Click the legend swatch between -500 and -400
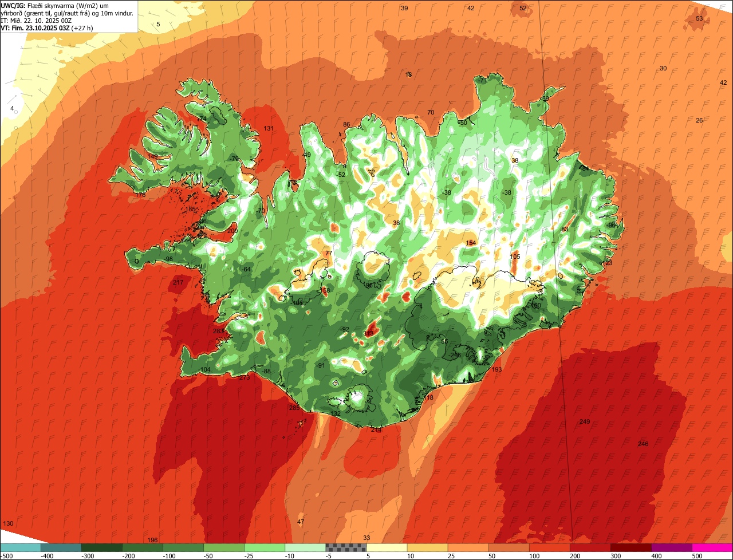Image resolution: width=733 pixels, height=560 pixels. 20,547
